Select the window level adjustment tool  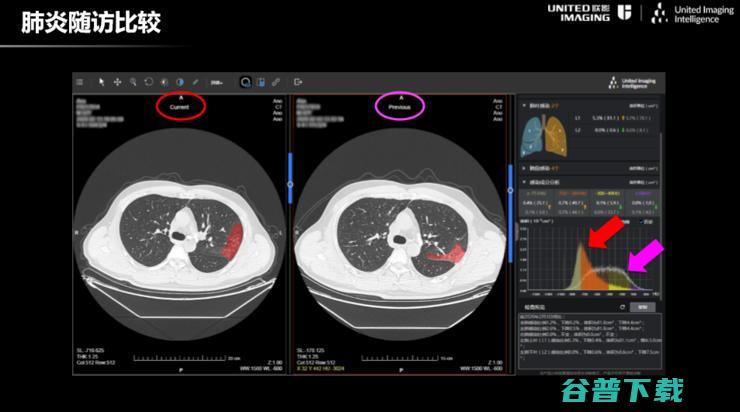pos(164,82)
